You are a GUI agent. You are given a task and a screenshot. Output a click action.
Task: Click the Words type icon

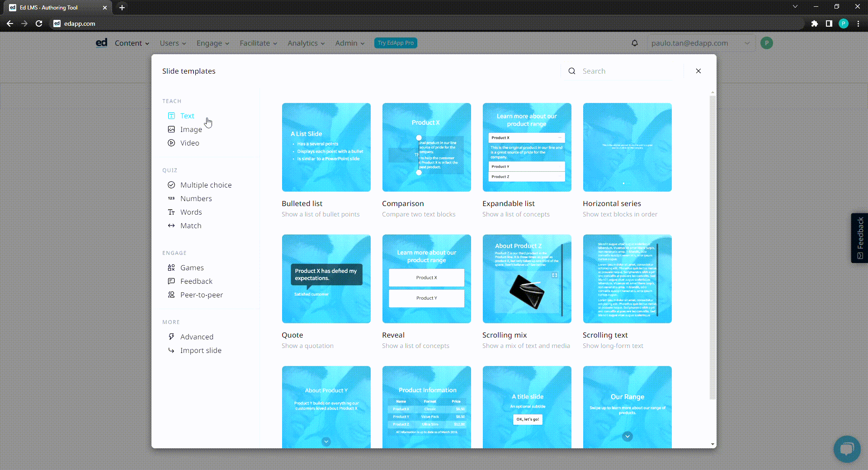(x=171, y=212)
